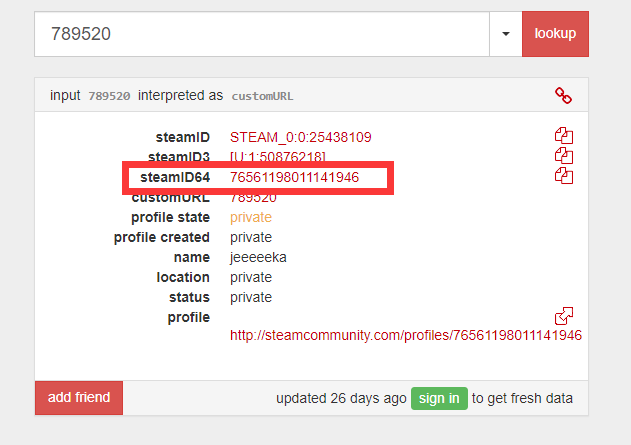Click the orange private profile state text
This screenshot has height=445, width=631.
pyautogui.click(x=251, y=217)
